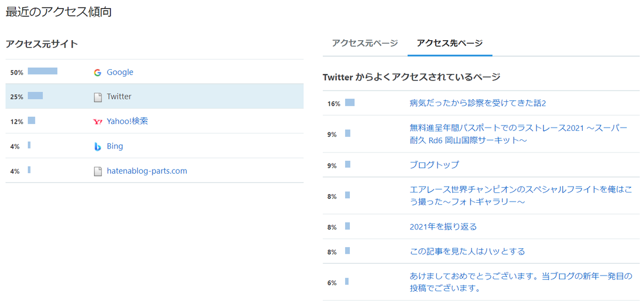Click the 最近のアクセス傾向 heading
This screenshot has width=644, height=304.
pyautogui.click(x=58, y=12)
